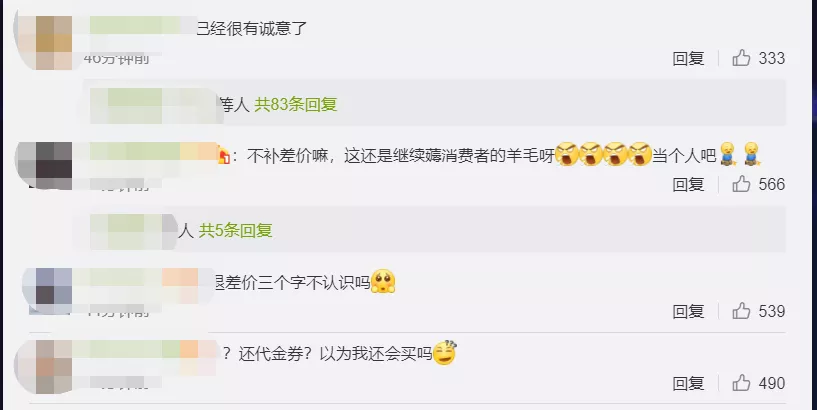Reply to the 代金券 comment

(688, 384)
